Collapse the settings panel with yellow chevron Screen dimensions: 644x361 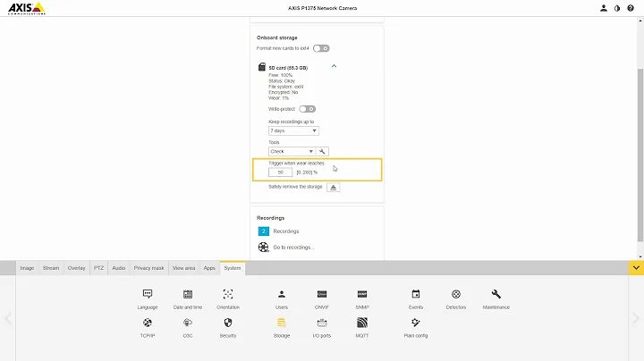tap(636, 268)
